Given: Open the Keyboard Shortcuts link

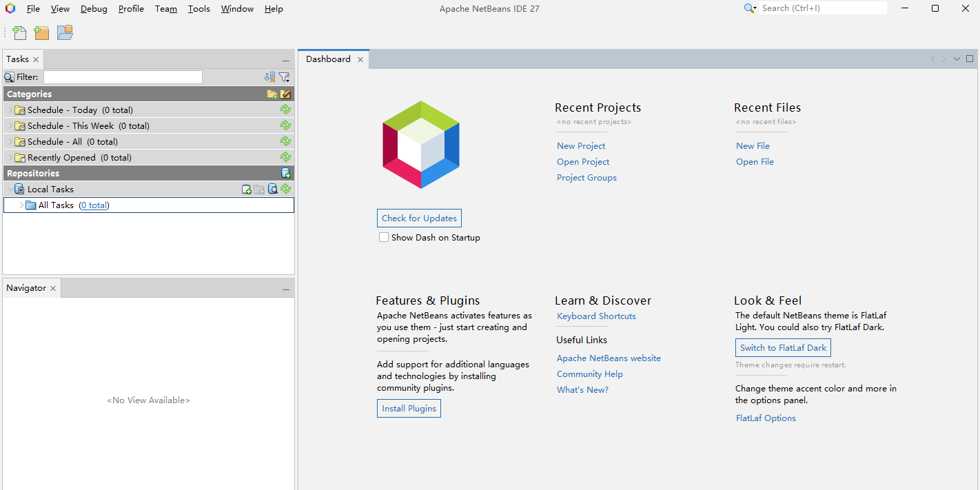Looking at the screenshot, I should [x=596, y=316].
